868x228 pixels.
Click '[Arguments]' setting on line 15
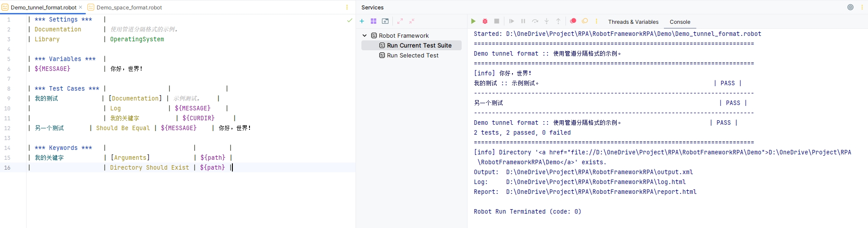(x=130, y=158)
